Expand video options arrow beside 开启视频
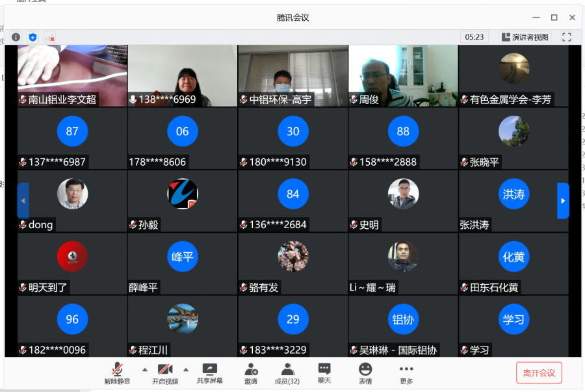The image size is (585, 392). [x=186, y=369]
